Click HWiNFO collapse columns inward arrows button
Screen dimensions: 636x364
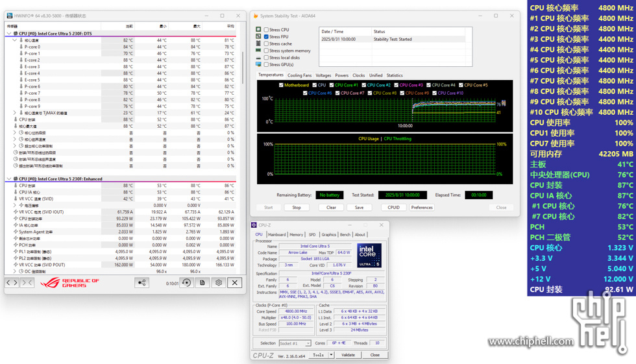(27, 282)
